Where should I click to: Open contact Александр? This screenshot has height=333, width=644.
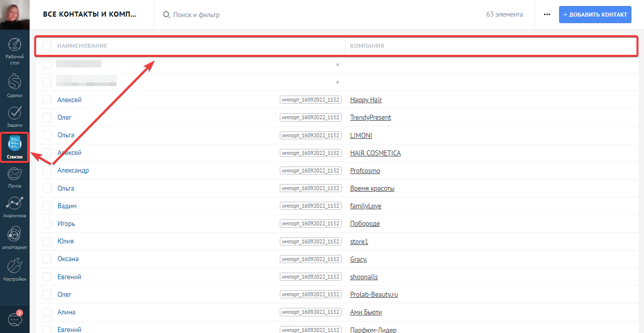tap(73, 171)
